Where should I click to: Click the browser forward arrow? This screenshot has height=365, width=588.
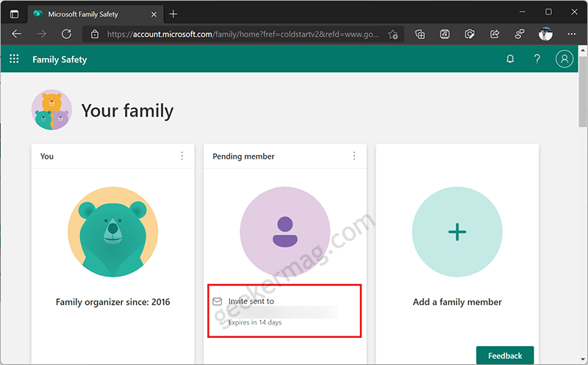[42, 34]
